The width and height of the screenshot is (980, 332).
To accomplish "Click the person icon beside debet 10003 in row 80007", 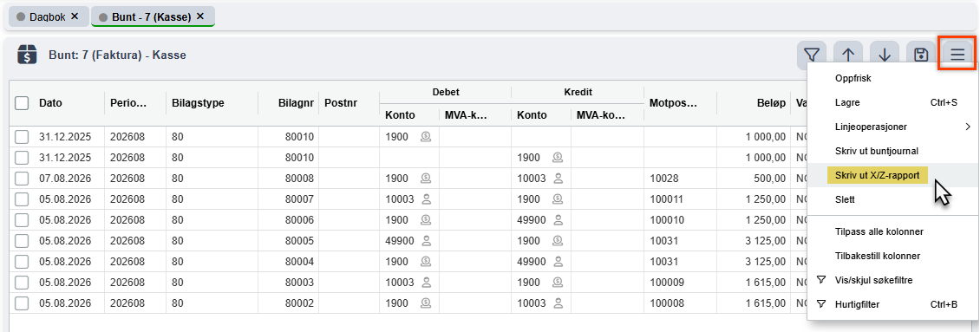I will 427,199.
